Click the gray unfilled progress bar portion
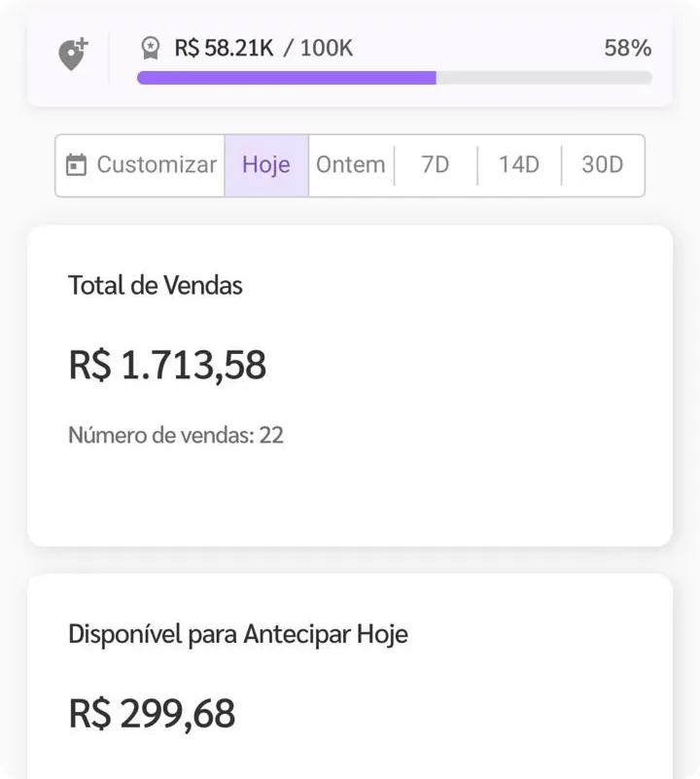This screenshot has width=700, height=779. (544, 78)
